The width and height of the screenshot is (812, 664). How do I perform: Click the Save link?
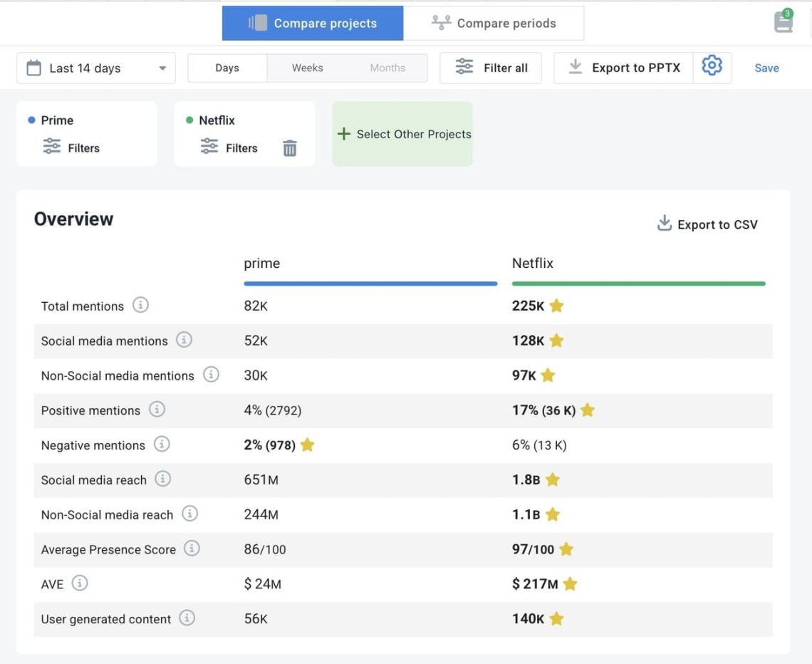(x=766, y=68)
